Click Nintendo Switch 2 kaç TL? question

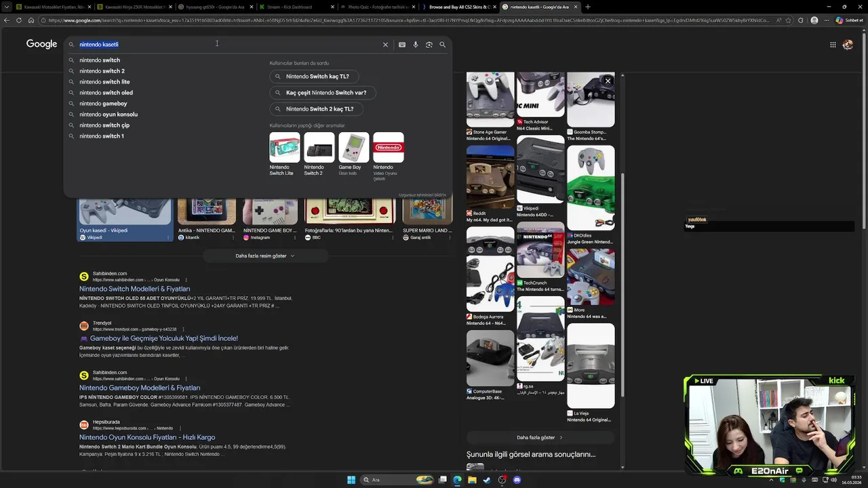317,109
